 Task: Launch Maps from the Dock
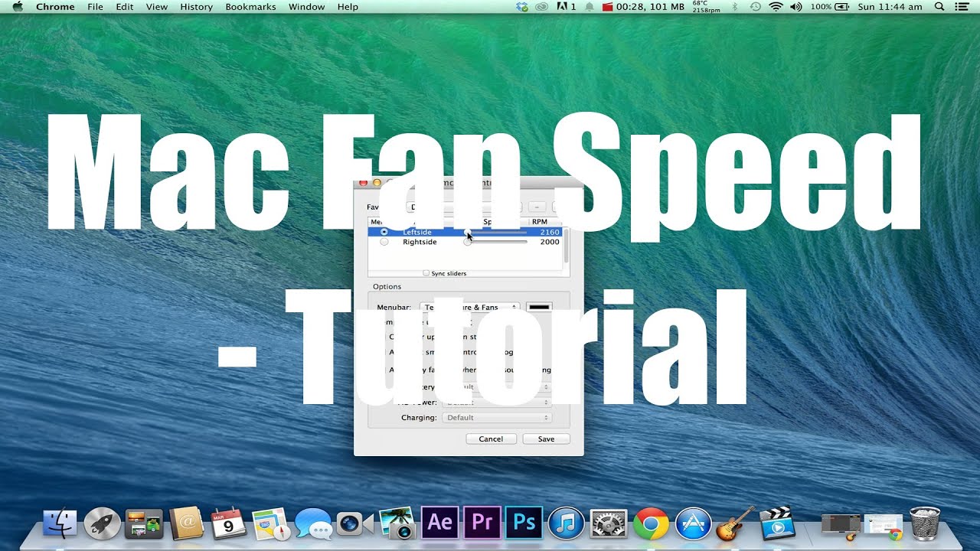(x=270, y=523)
